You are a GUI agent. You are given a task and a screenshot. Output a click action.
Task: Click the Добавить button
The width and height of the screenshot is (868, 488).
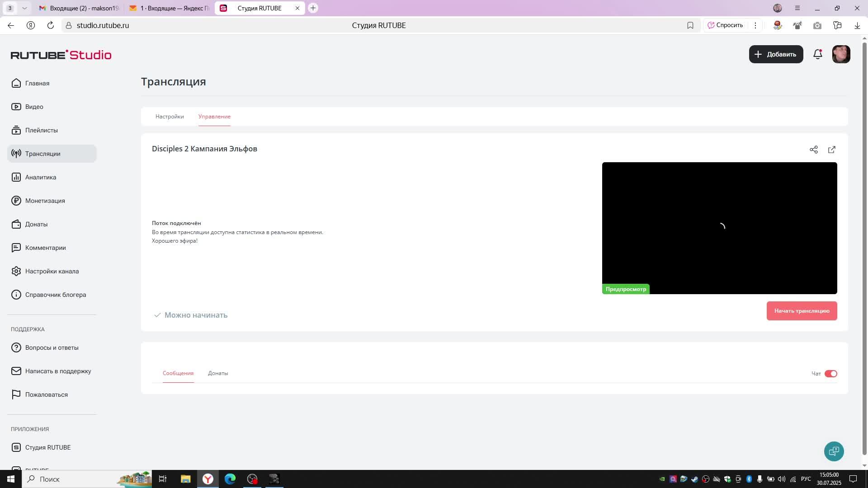click(x=776, y=54)
